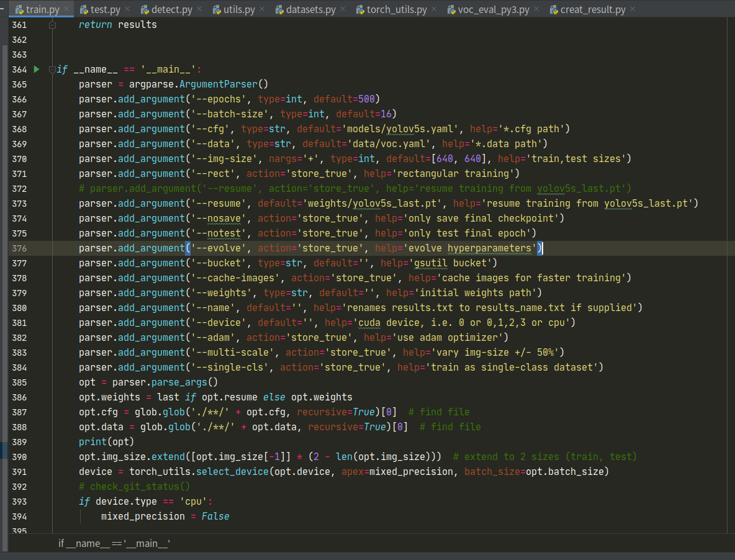Close the datasets.py tab
The image size is (735, 560).
[343, 9]
